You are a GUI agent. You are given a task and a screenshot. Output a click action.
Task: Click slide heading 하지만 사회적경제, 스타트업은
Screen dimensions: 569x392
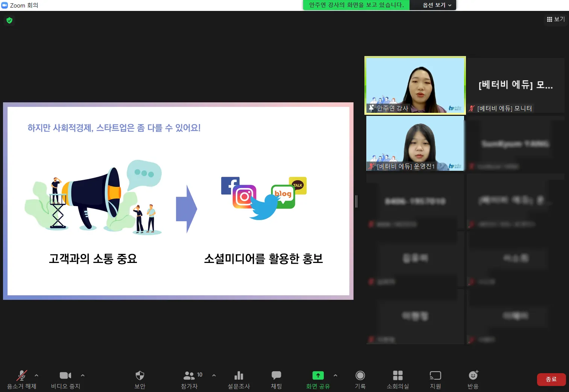tap(114, 128)
